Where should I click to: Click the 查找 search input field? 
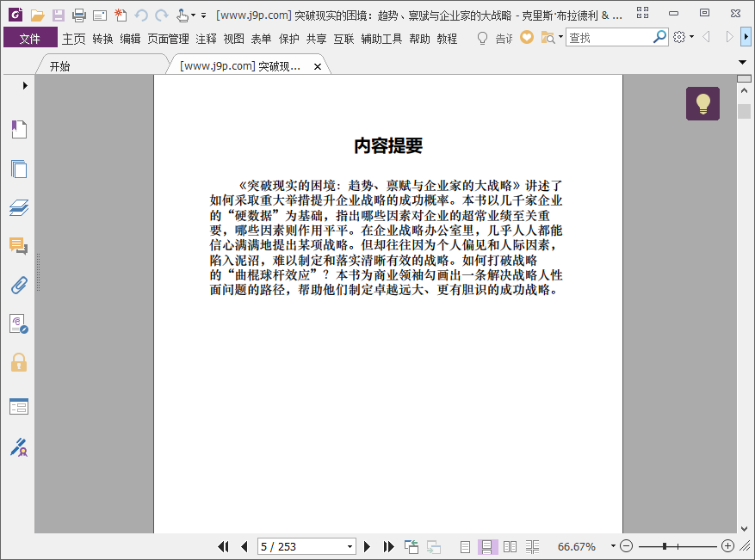click(609, 37)
